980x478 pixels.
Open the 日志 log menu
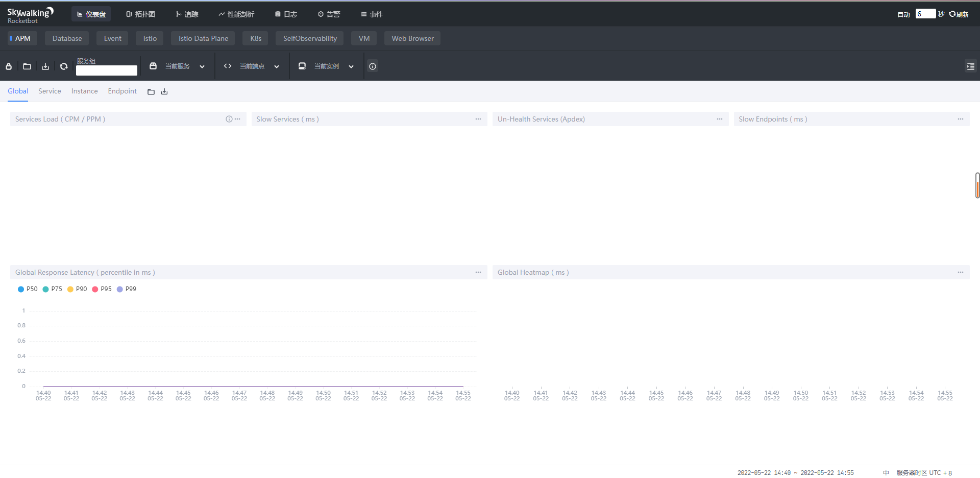point(286,14)
